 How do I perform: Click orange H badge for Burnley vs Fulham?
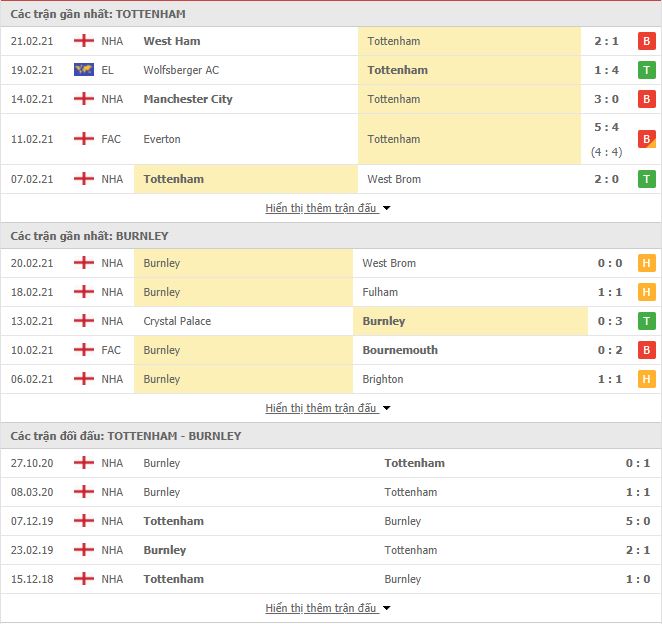point(646,292)
